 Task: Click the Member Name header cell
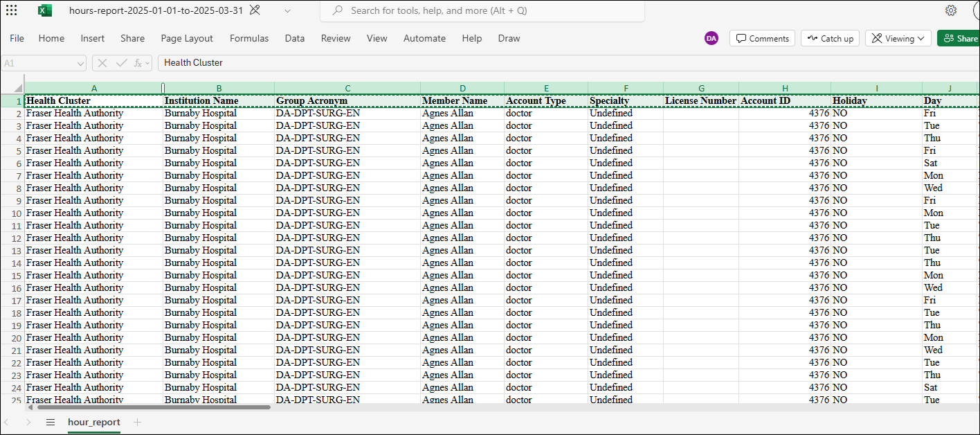(x=462, y=100)
